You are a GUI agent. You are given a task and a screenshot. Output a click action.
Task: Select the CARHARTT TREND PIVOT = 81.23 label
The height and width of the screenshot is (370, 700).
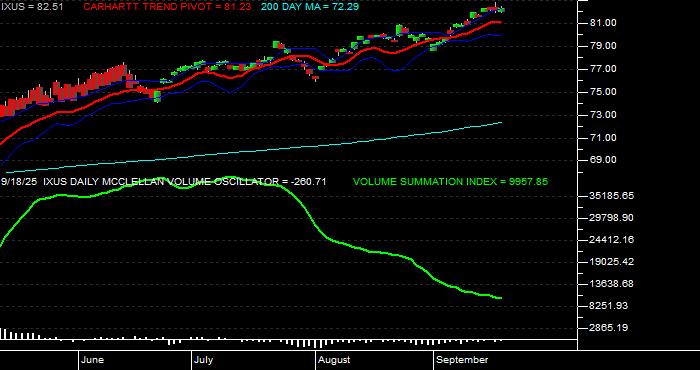point(167,7)
